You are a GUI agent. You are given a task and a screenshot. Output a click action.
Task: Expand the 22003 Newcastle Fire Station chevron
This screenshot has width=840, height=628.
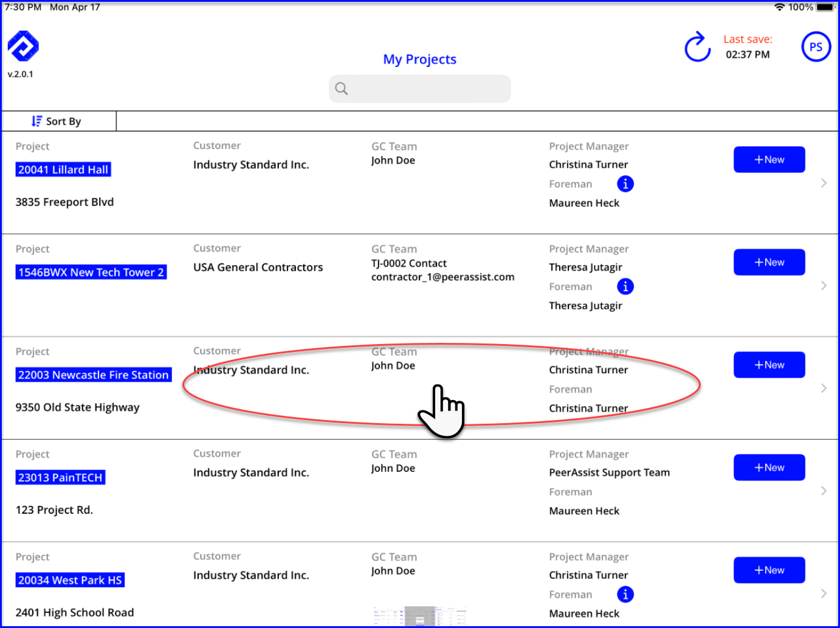pyautogui.click(x=824, y=388)
